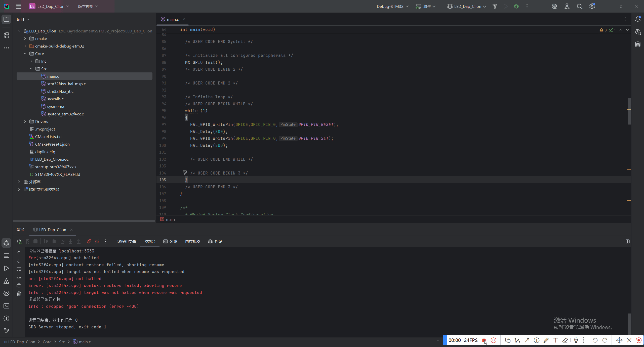Viewport: 644px width, 347px height.
Task: Jump to next highlighted error arrow
Action: (627, 30)
